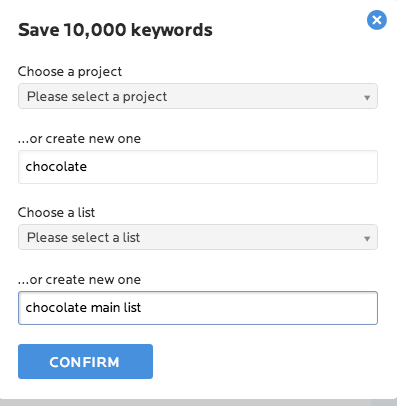Open the Choose a project dropdown
This screenshot has height=406, width=397.
pyautogui.click(x=198, y=96)
